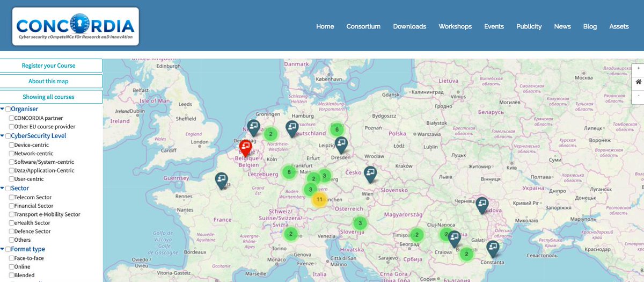
Task: Go to the Home page
Action: [325, 26]
